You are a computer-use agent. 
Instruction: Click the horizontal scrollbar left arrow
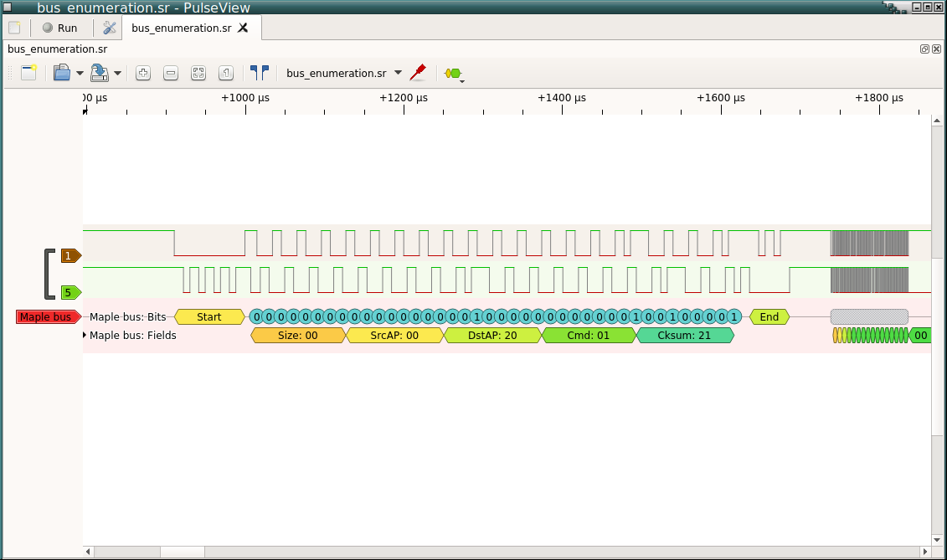pos(88,552)
